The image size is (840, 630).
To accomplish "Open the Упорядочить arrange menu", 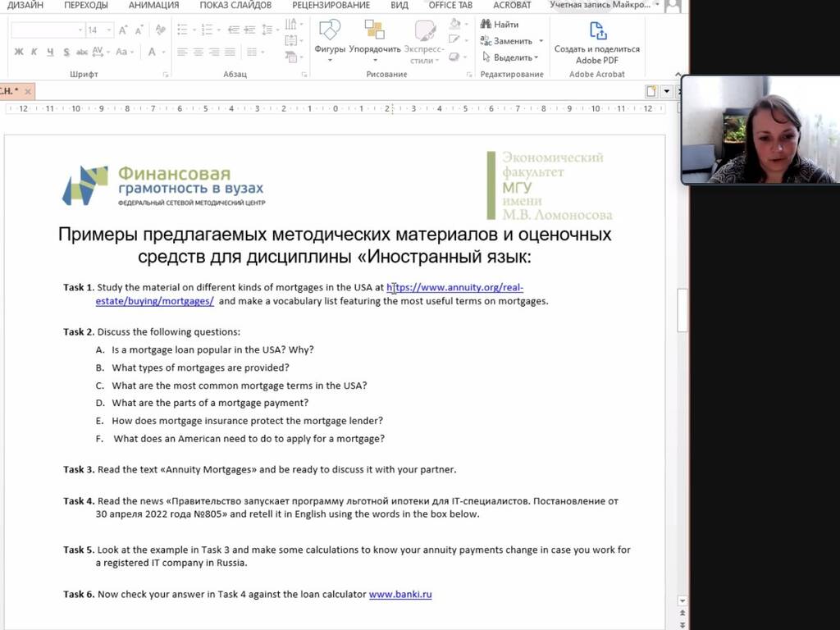I will click(x=374, y=40).
